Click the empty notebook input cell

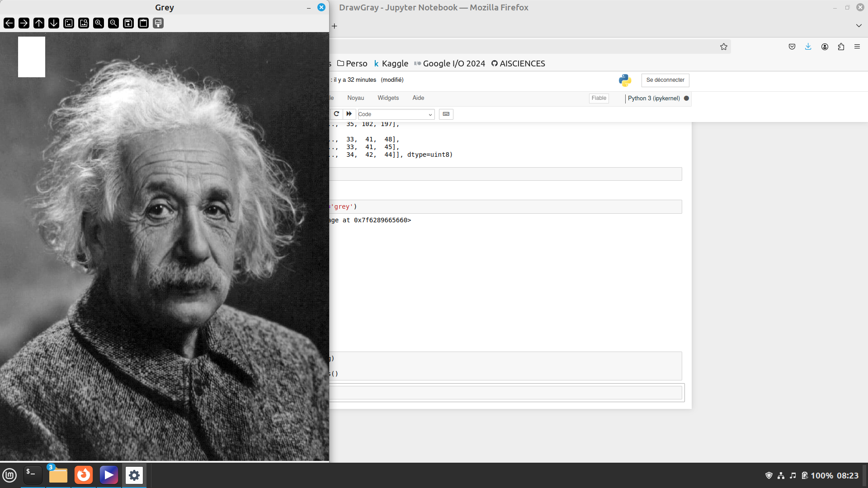click(505, 393)
